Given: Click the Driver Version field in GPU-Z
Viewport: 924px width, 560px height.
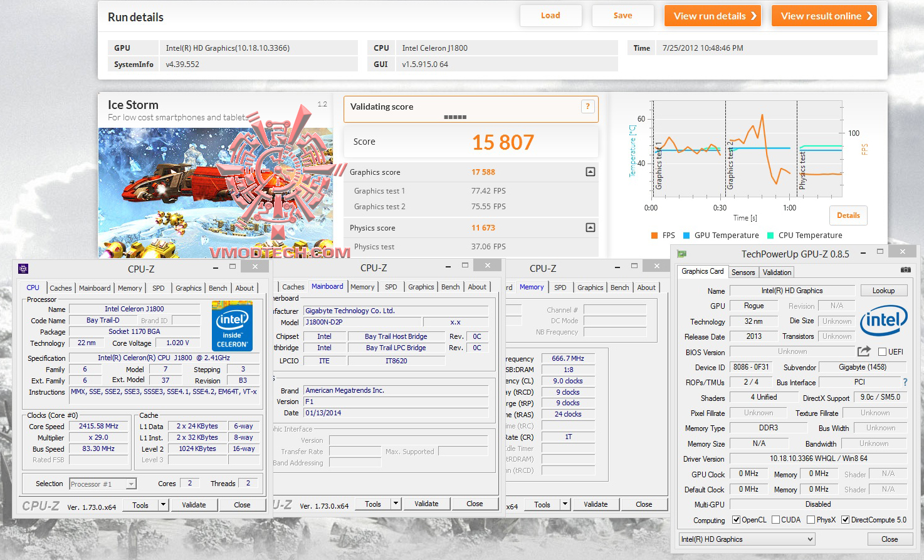Looking at the screenshot, I should point(818,459).
